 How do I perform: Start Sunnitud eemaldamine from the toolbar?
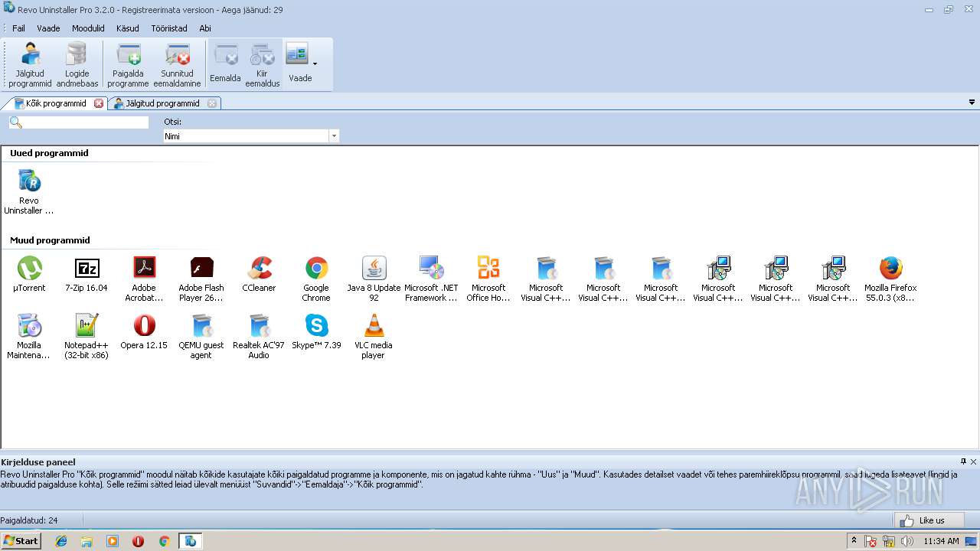pos(177,65)
